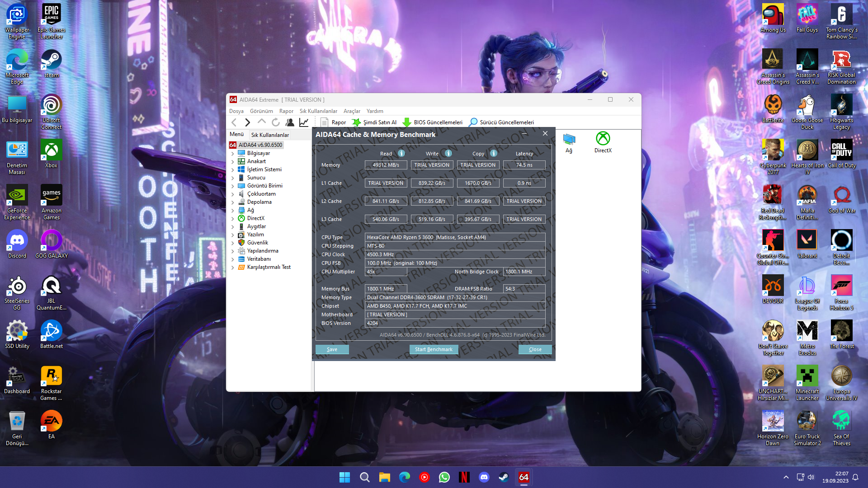This screenshot has width=868, height=488.
Task: Open Steam from the taskbar
Action: point(504,477)
